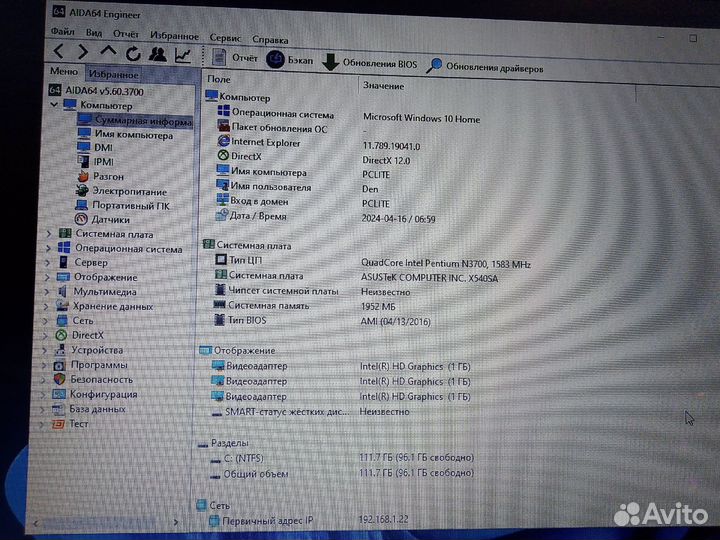Open the Вид menu
Image resolution: width=720 pixels, height=540 pixels.
pyautogui.click(x=94, y=33)
